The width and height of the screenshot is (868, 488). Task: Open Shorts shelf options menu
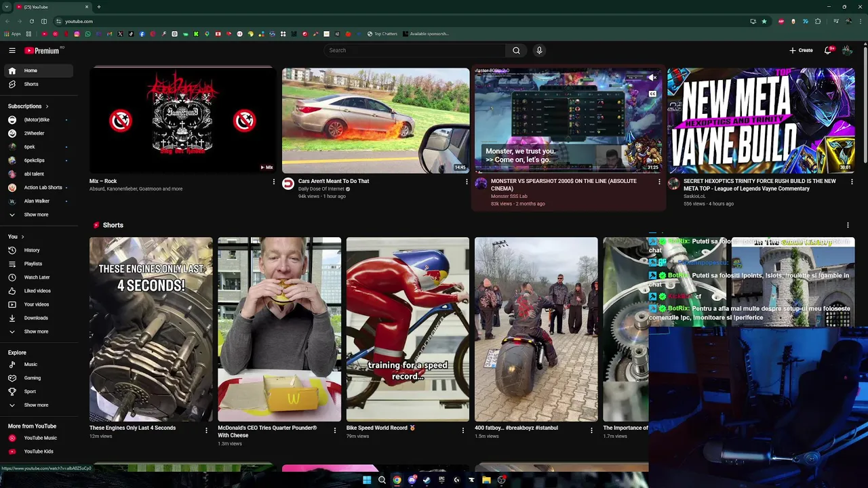848,225
